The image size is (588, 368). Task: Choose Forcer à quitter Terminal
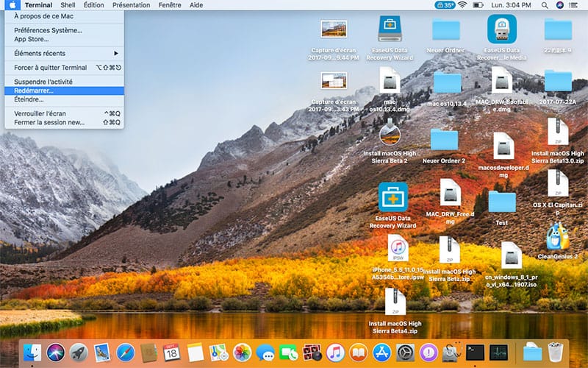pyautogui.click(x=64, y=68)
